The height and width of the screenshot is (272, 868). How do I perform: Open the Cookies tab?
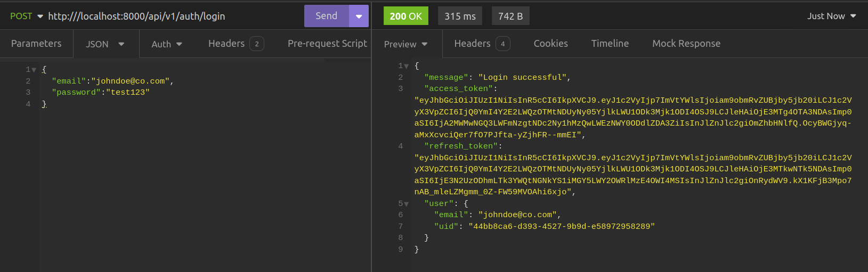(x=550, y=44)
